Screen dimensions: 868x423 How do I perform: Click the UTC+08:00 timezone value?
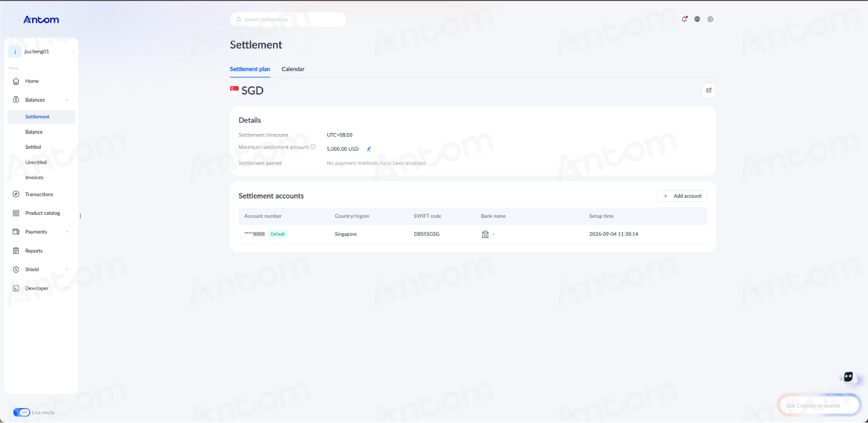point(339,135)
